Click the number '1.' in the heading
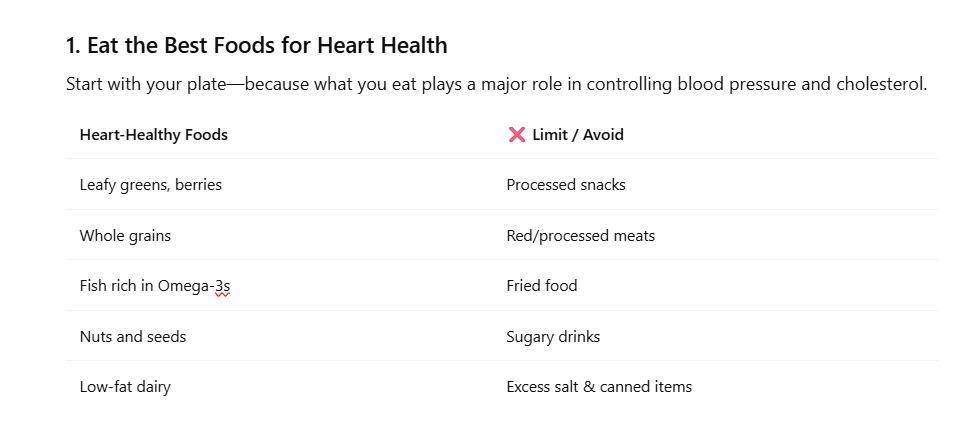The width and height of the screenshot is (961, 436). pyautogui.click(x=73, y=45)
